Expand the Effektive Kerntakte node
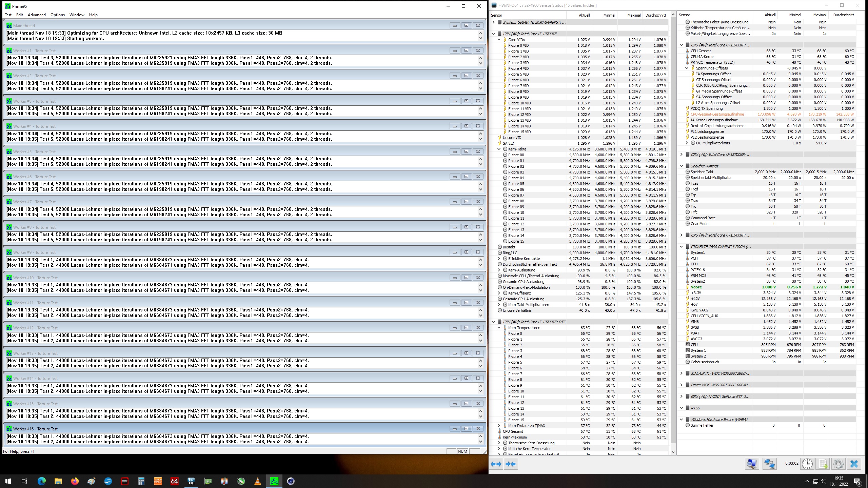The height and width of the screenshot is (488, 868). [499, 259]
